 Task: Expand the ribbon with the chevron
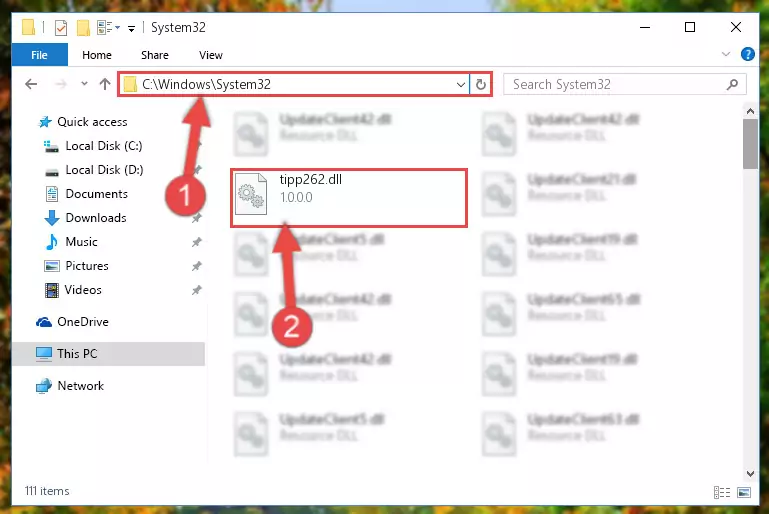point(726,54)
